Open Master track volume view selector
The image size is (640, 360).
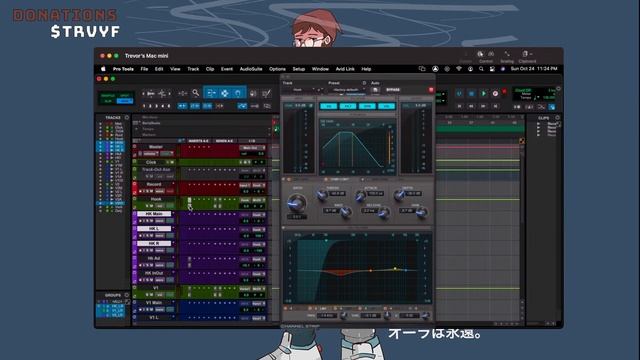pyautogui.click(x=150, y=154)
